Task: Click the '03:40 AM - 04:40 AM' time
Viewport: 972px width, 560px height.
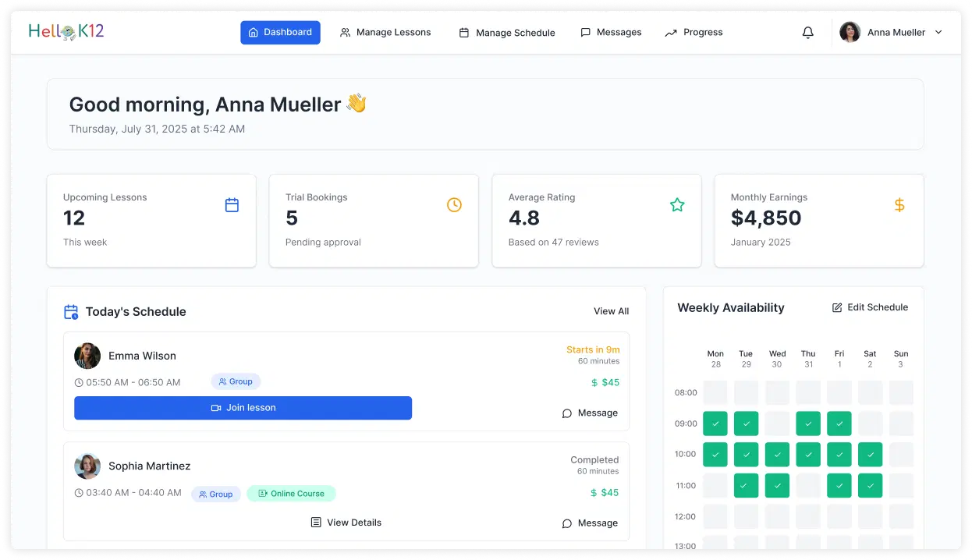Action: click(x=133, y=493)
